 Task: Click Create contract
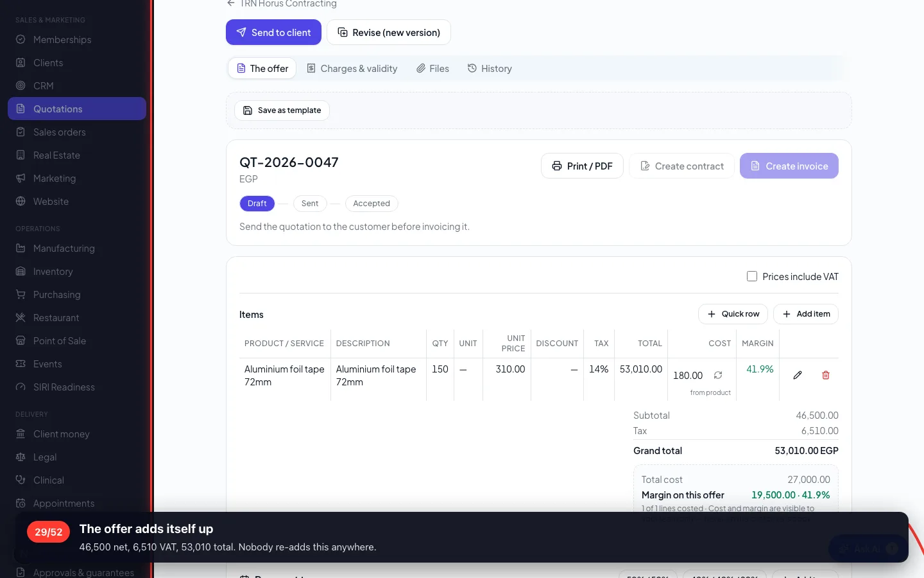681,166
